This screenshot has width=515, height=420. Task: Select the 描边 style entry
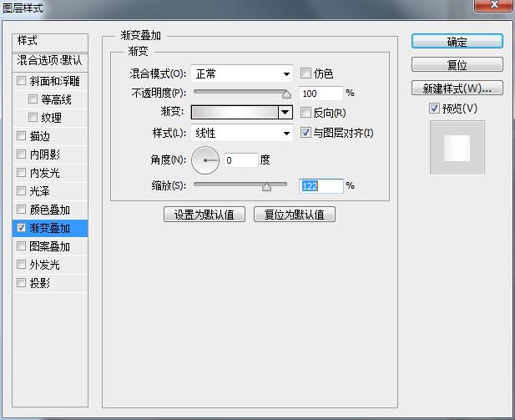[50, 136]
